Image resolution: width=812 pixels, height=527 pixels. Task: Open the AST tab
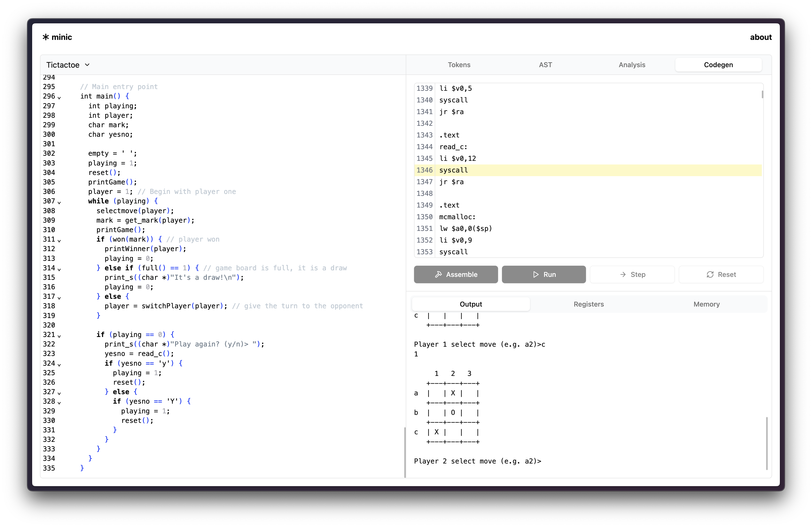point(545,65)
